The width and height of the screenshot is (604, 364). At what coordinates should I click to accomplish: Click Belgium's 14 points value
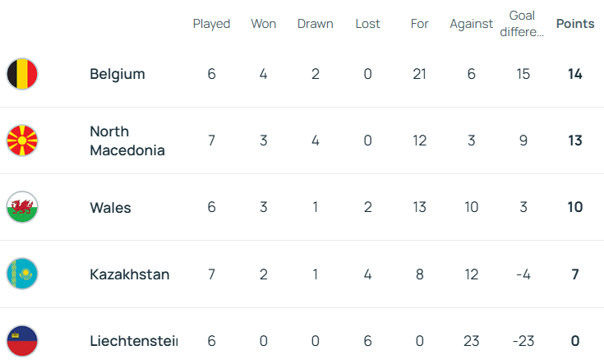(575, 74)
